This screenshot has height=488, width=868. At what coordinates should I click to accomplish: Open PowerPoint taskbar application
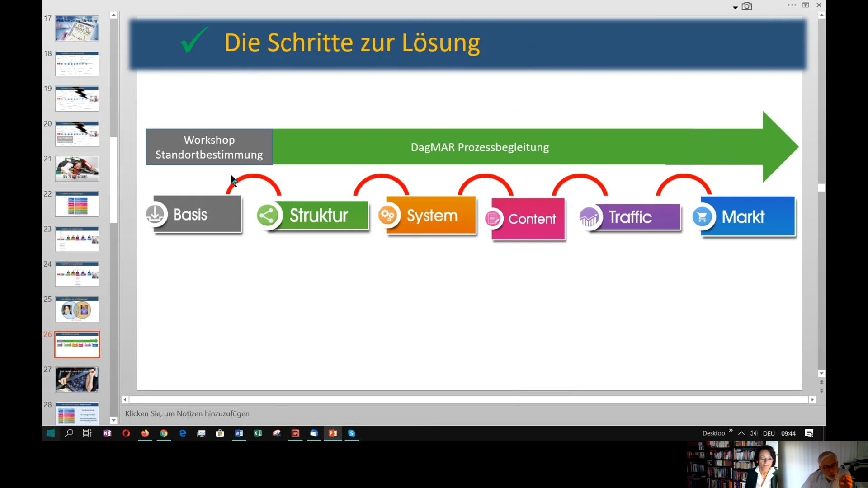tap(333, 433)
